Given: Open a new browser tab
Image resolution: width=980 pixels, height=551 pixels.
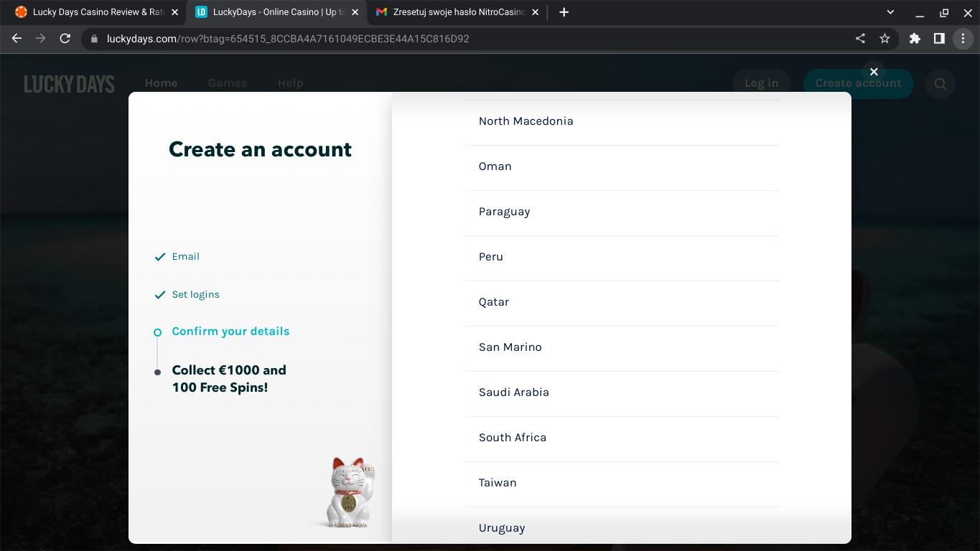Looking at the screenshot, I should [564, 12].
